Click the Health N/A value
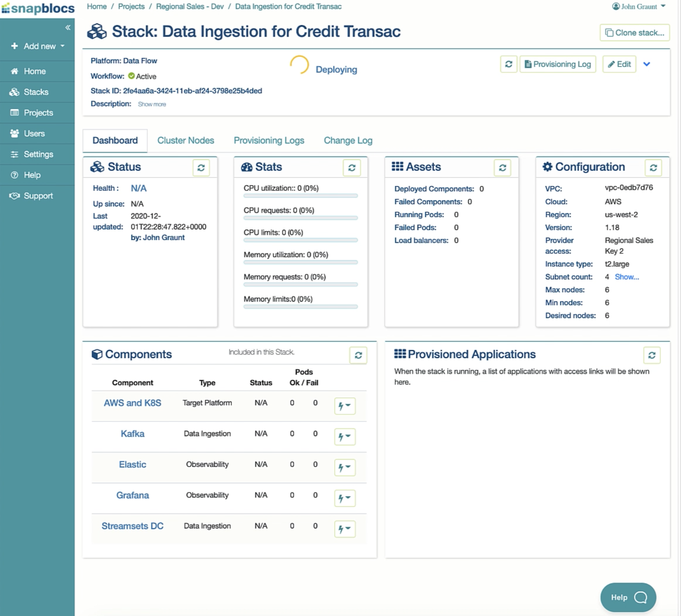This screenshot has width=681, height=616. pyautogui.click(x=139, y=188)
